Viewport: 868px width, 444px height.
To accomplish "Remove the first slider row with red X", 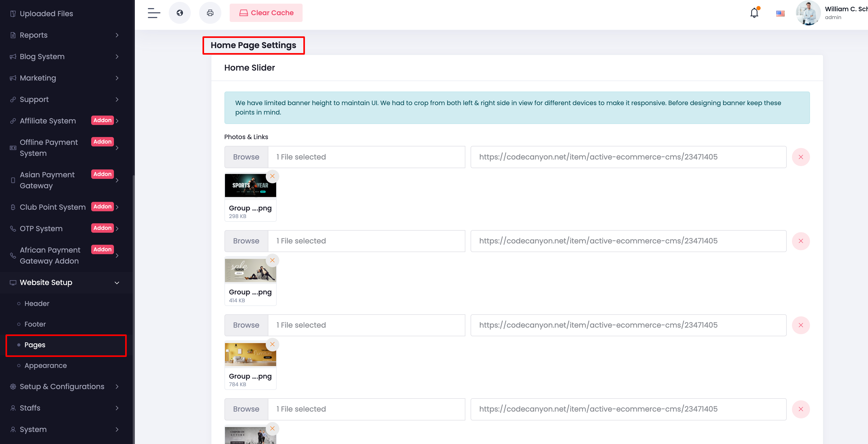I will pyautogui.click(x=801, y=157).
